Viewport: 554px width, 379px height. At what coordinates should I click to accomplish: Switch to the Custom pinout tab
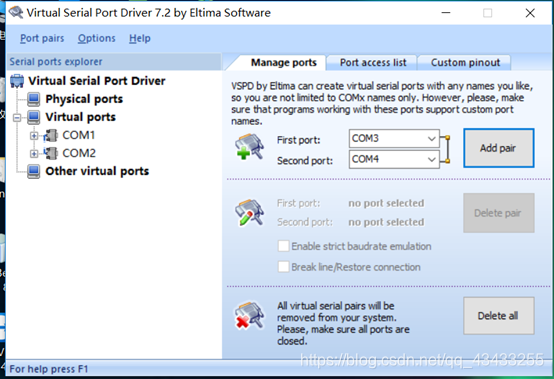[x=465, y=63]
